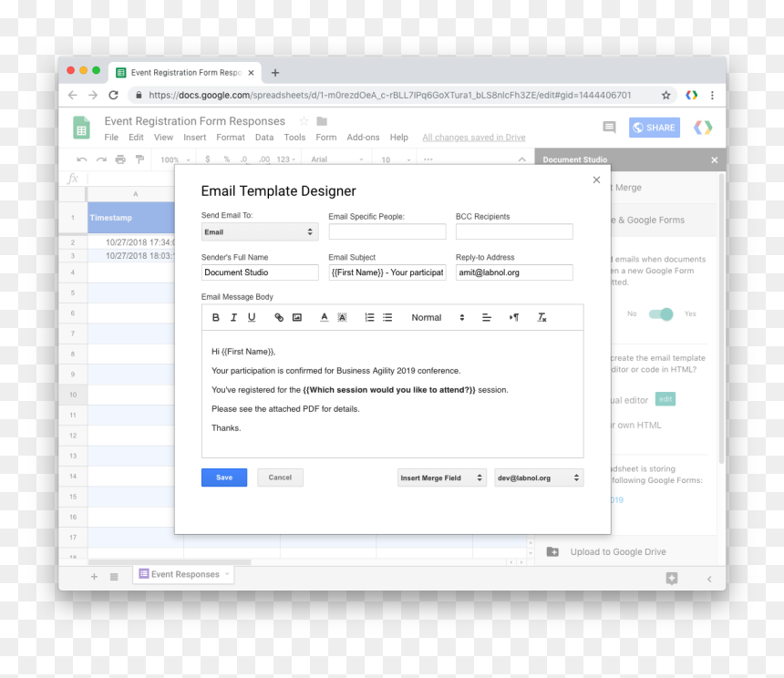
Task: Open the Normal paragraph style dropdown
Action: (438, 317)
